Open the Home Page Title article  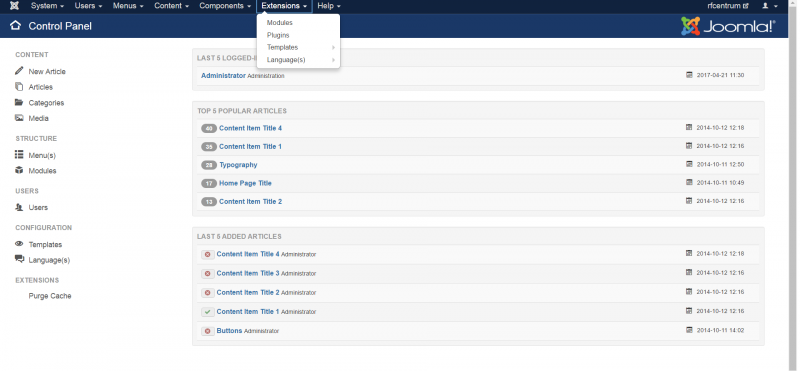click(245, 184)
